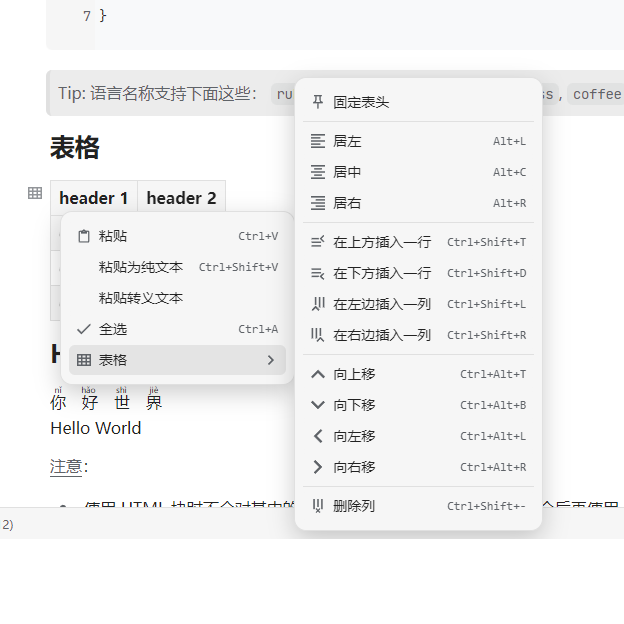Select 居左 alignment option

[418, 141]
